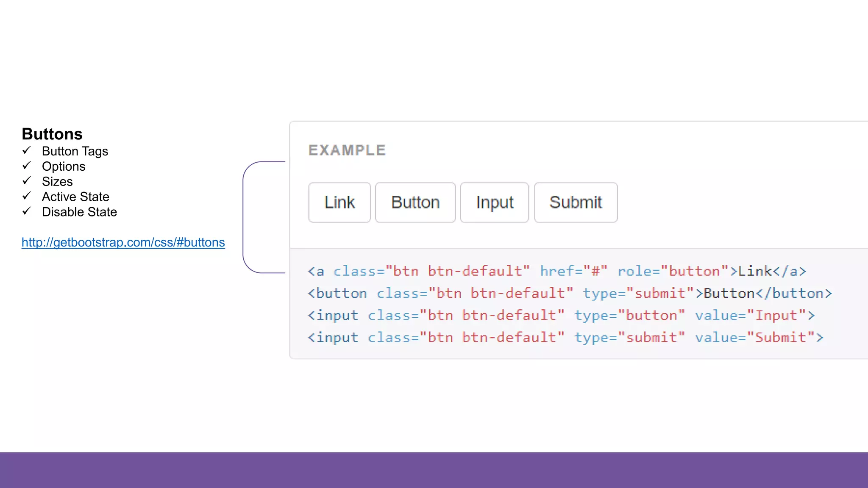868x488 pixels.
Task: Open the getbootstrap.com buttons link
Action: pos(123,242)
